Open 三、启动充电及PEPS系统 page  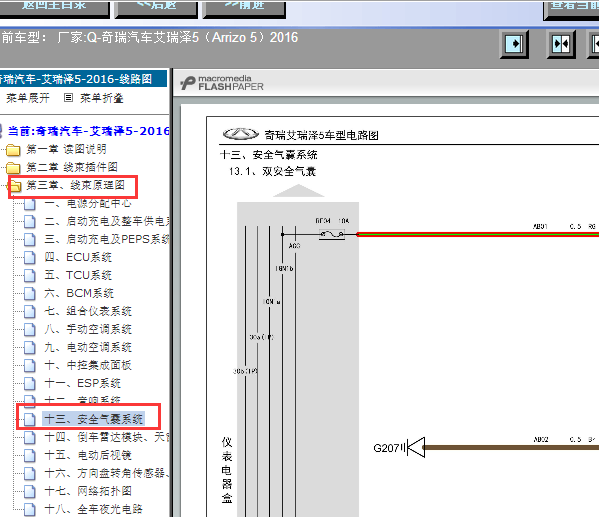[x=107, y=239]
